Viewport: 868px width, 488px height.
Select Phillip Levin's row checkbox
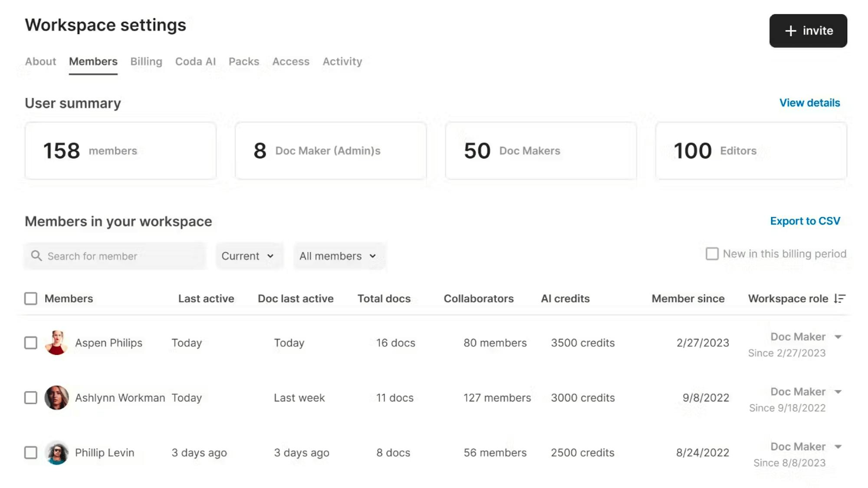tap(31, 452)
